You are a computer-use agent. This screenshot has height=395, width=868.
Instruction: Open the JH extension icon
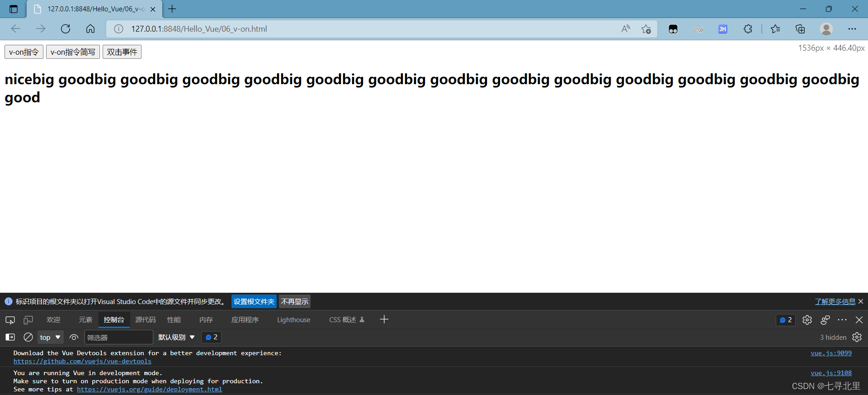pyautogui.click(x=723, y=29)
